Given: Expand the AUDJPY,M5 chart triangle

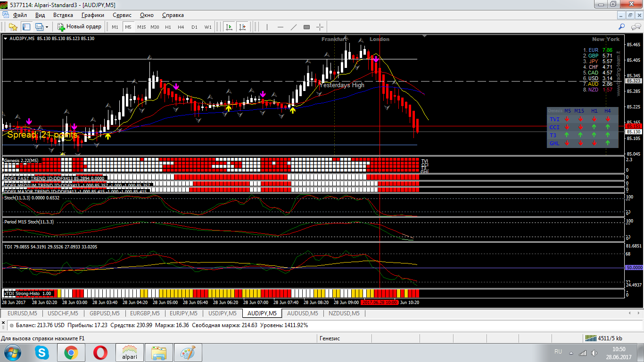Looking at the screenshot, I should 6,39.
